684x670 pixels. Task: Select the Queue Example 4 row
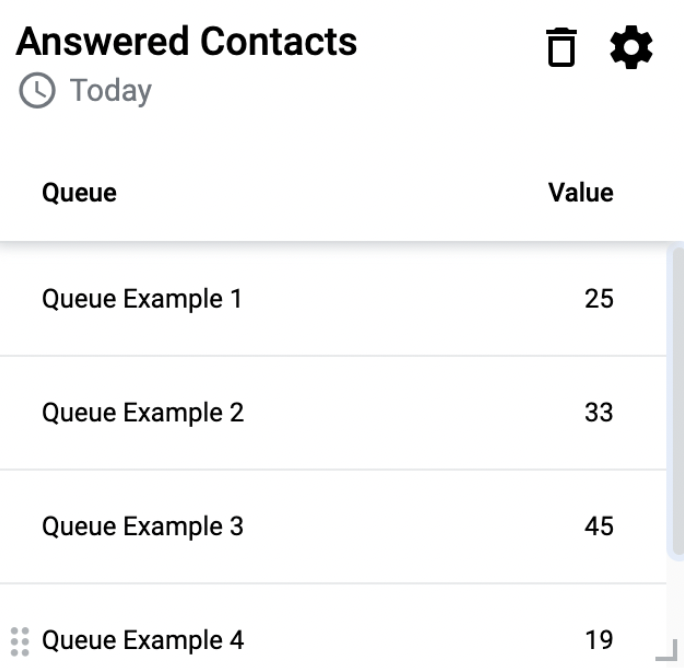tap(333, 626)
